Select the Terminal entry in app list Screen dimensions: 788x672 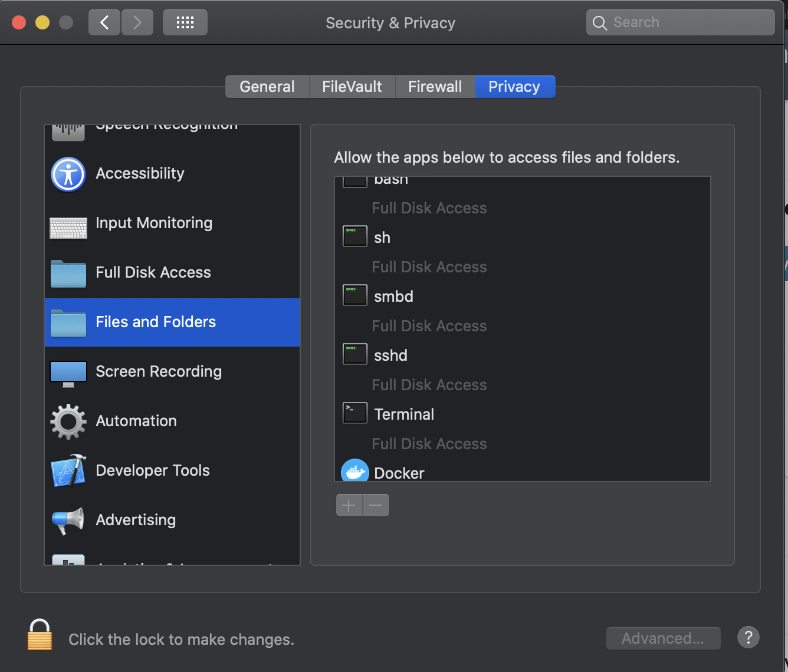(x=404, y=414)
